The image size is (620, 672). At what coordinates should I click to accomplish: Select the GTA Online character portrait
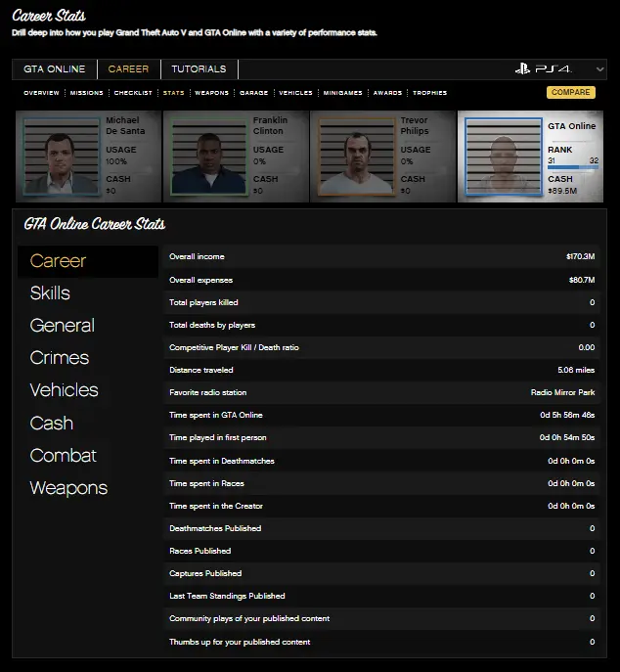tap(503, 157)
